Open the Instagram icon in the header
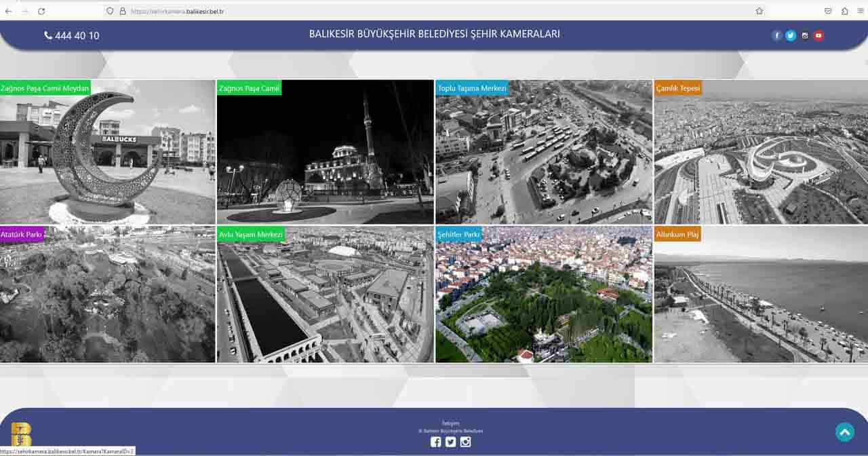This screenshot has height=456, width=868. [x=805, y=36]
